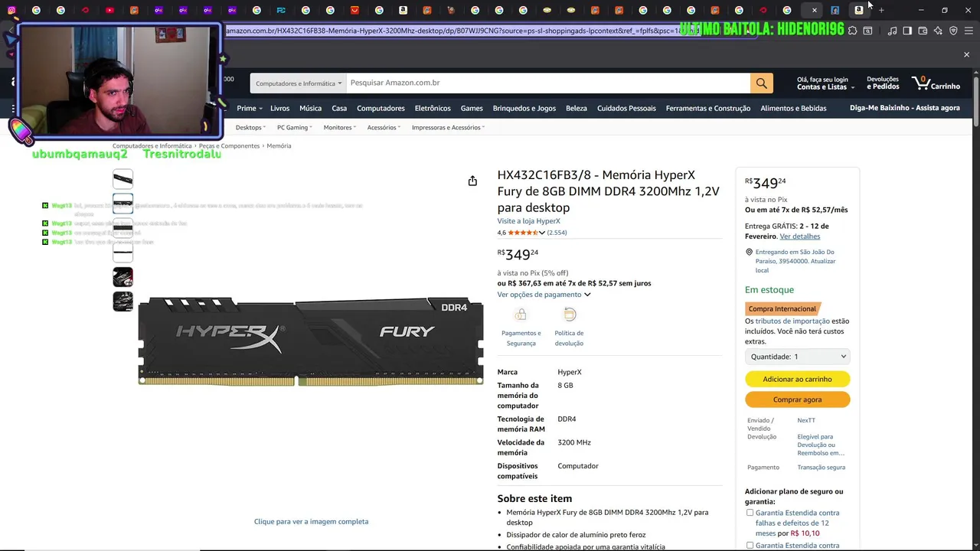The height and width of the screenshot is (551, 980).
Task: Open Computadores e Informática search category dropdown
Action: [298, 83]
